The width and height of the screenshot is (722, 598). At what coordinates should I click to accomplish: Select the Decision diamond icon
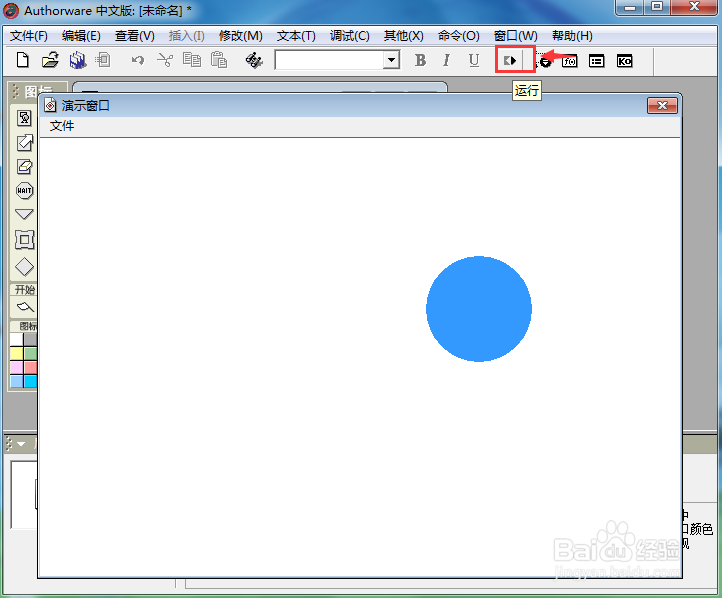pos(24,267)
